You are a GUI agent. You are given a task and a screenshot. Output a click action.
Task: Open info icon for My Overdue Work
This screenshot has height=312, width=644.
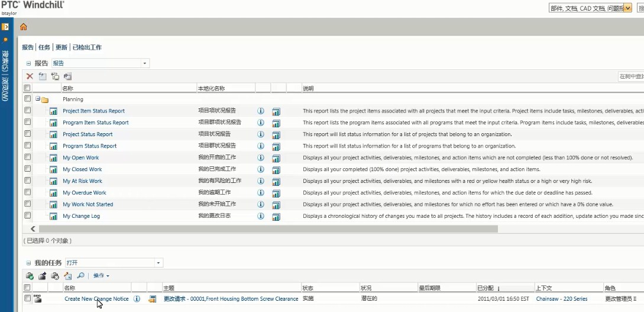[x=260, y=193]
